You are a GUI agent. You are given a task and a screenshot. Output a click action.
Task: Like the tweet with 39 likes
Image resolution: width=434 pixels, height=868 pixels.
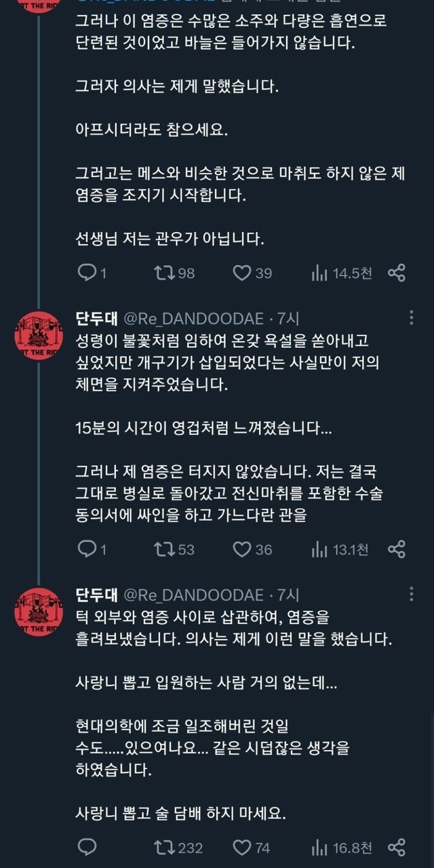(242, 273)
